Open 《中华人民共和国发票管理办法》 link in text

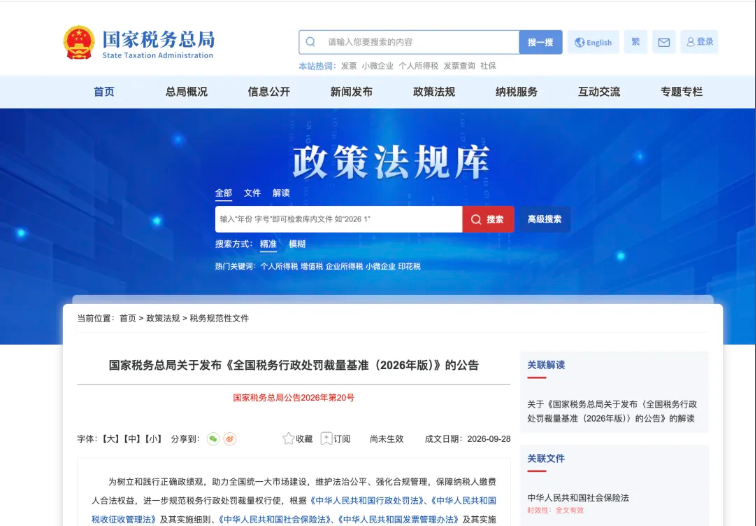[398, 519]
